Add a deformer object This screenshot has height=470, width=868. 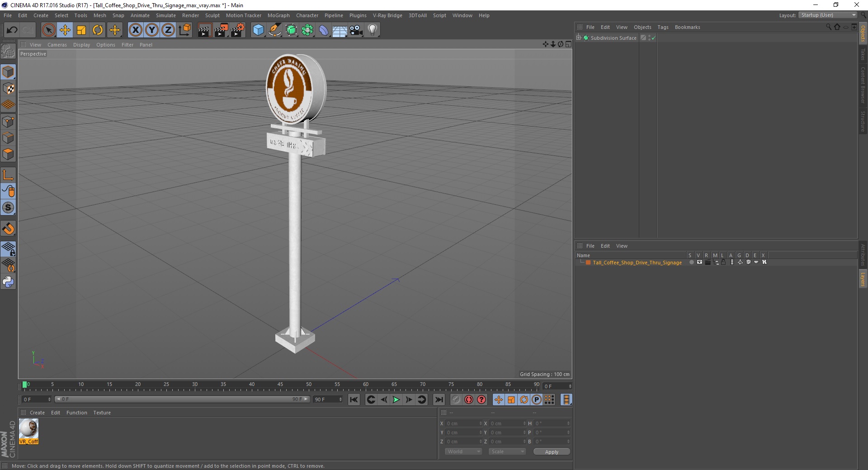pyautogui.click(x=324, y=30)
